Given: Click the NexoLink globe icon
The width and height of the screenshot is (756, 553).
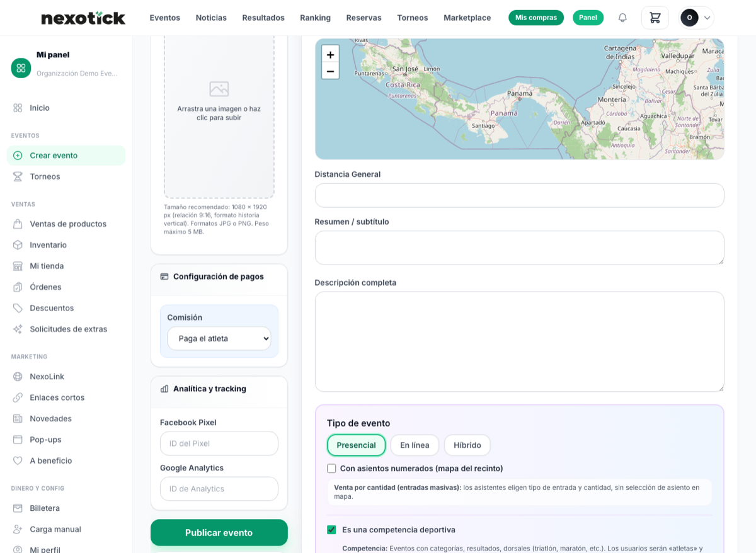Looking at the screenshot, I should click(x=18, y=377).
